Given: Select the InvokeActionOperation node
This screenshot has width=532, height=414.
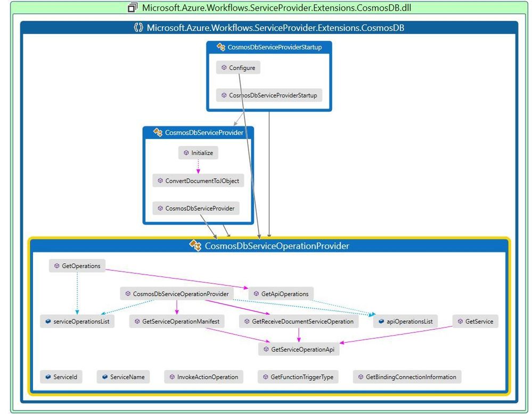Looking at the screenshot, I should pyautogui.click(x=203, y=377).
